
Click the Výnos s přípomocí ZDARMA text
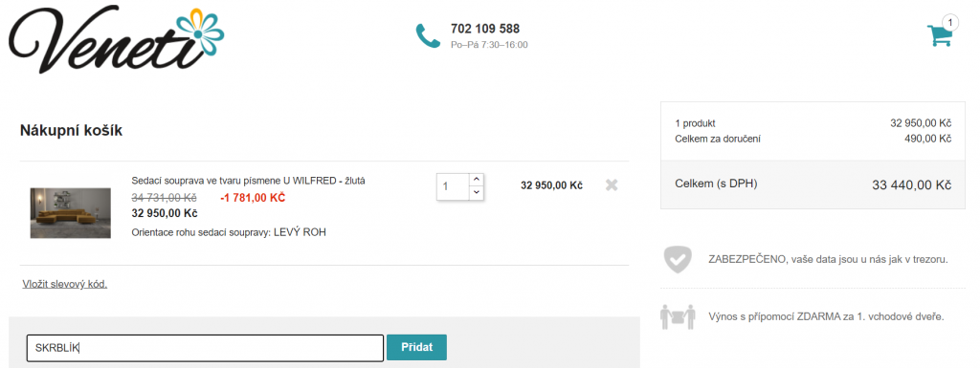tap(826, 316)
